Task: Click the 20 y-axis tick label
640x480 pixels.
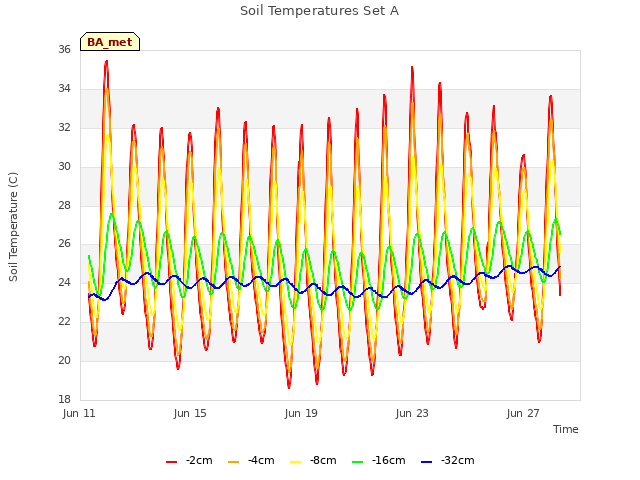Action: [x=64, y=360]
